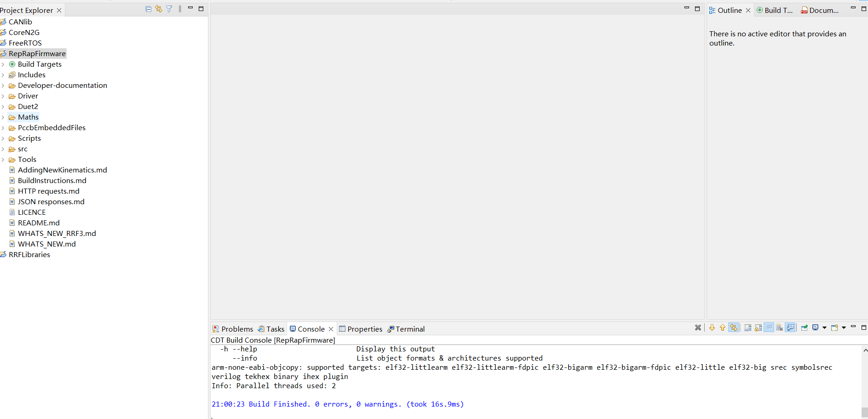
Task: Open Display Selected Console dropdown arrow
Action: click(x=824, y=327)
